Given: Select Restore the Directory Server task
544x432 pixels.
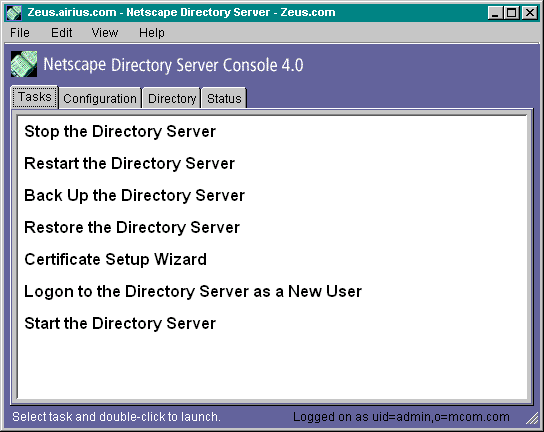Looking at the screenshot, I should tap(132, 228).
